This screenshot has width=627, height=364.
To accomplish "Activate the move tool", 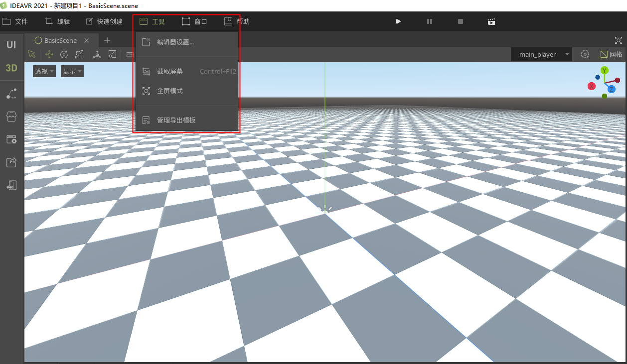I will pyautogui.click(x=49, y=54).
